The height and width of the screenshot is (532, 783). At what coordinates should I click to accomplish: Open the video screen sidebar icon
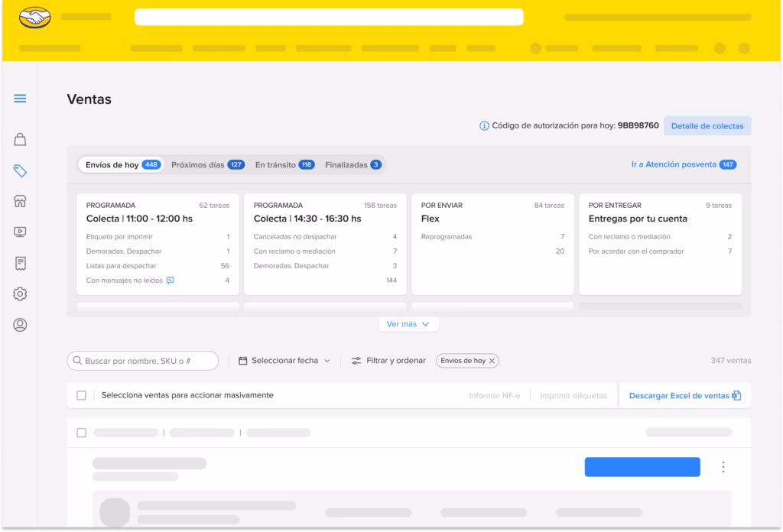pyautogui.click(x=20, y=232)
